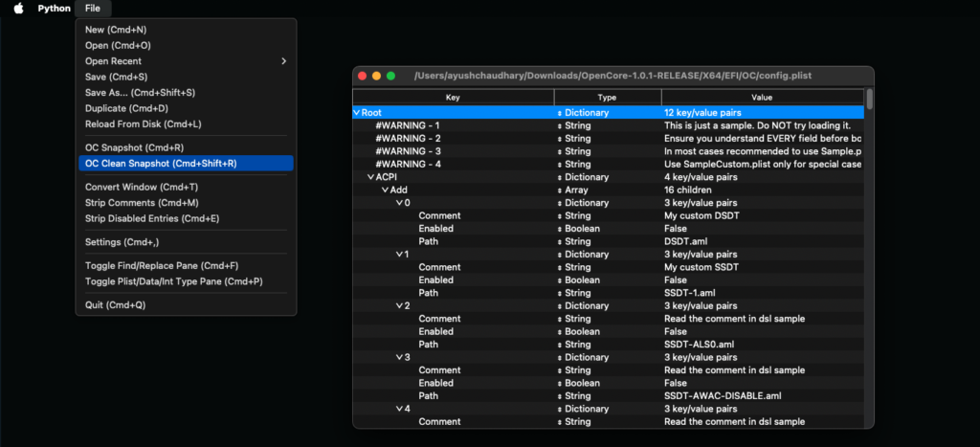The height and width of the screenshot is (447, 980).
Task: Click the Value column header
Action: 763,98
